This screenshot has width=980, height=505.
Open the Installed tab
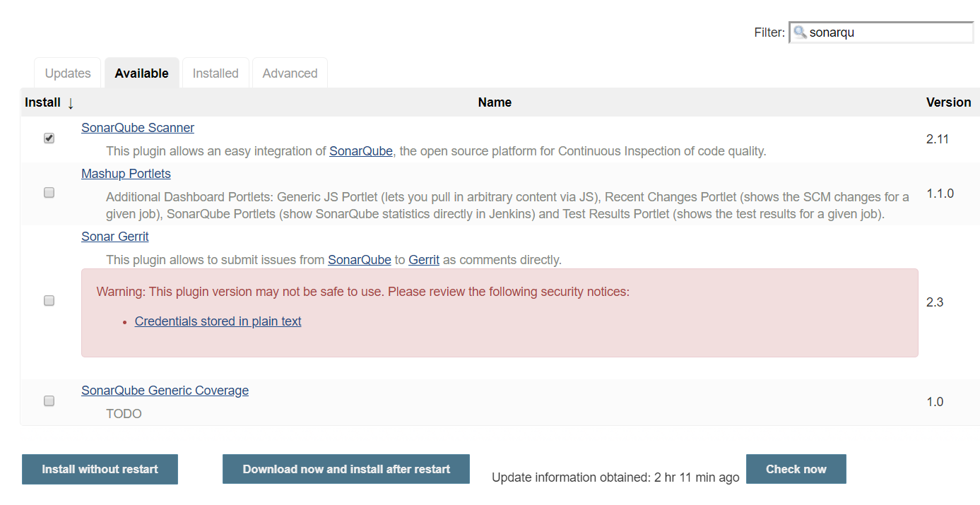point(216,73)
